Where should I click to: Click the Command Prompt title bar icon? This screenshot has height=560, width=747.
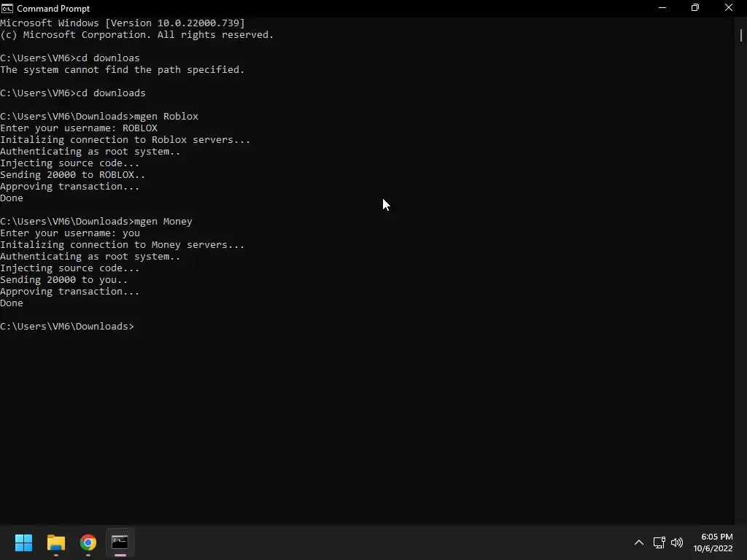pyautogui.click(x=7, y=9)
